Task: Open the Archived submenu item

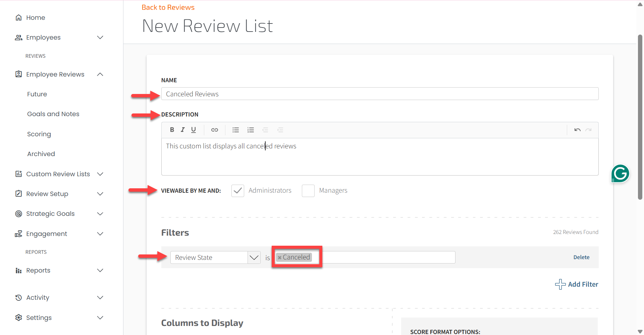Action: (x=41, y=154)
